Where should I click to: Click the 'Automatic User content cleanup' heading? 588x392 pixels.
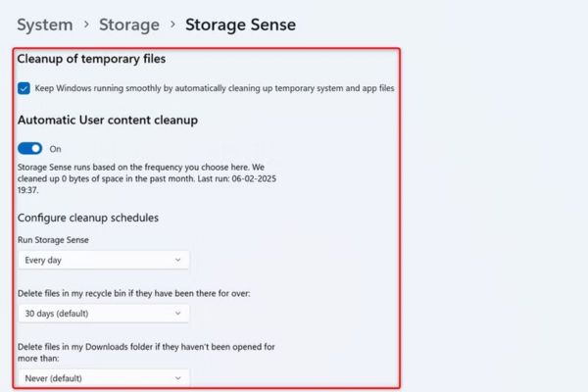click(108, 121)
